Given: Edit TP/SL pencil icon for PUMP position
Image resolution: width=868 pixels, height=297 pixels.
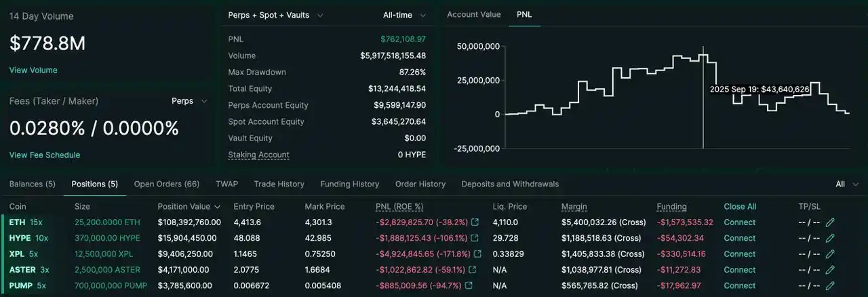Looking at the screenshot, I should pyautogui.click(x=830, y=285).
